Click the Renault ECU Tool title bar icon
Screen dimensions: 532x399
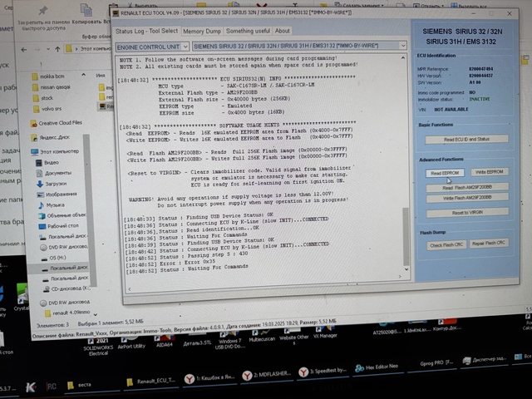tap(116, 13)
